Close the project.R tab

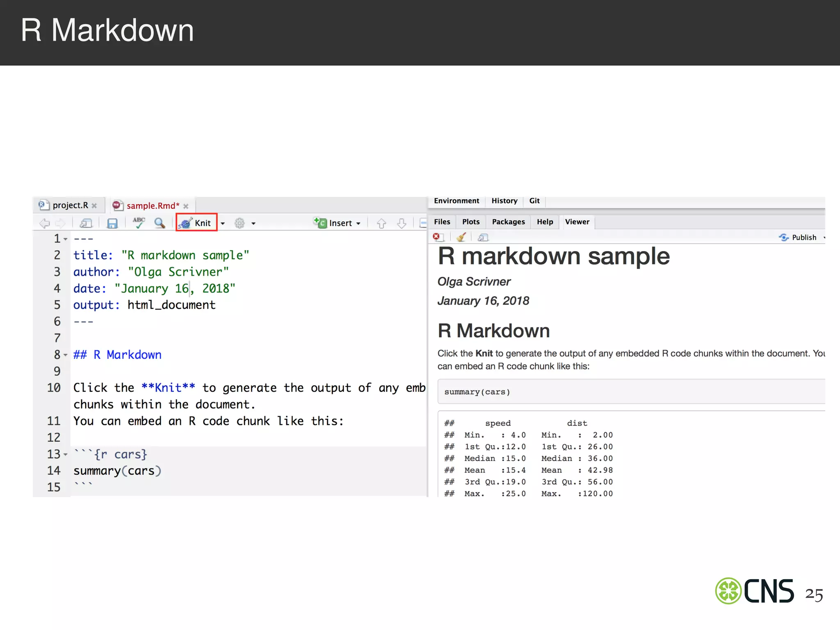pos(94,206)
